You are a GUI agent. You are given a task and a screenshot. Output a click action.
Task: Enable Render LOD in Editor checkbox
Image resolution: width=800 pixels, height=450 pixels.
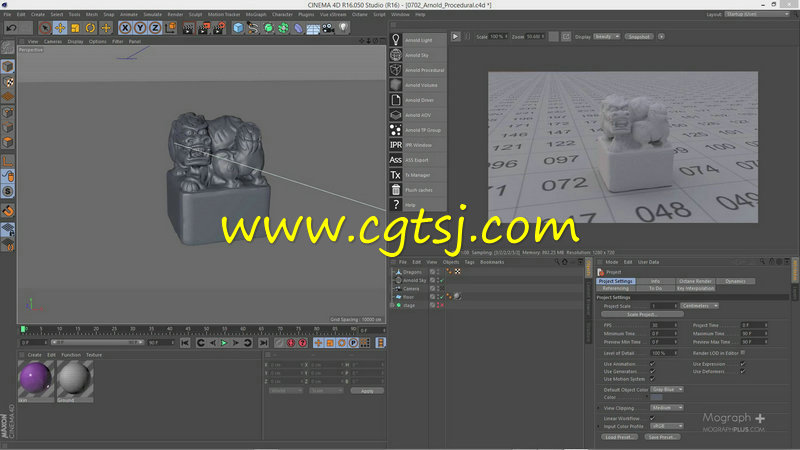point(743,353)
